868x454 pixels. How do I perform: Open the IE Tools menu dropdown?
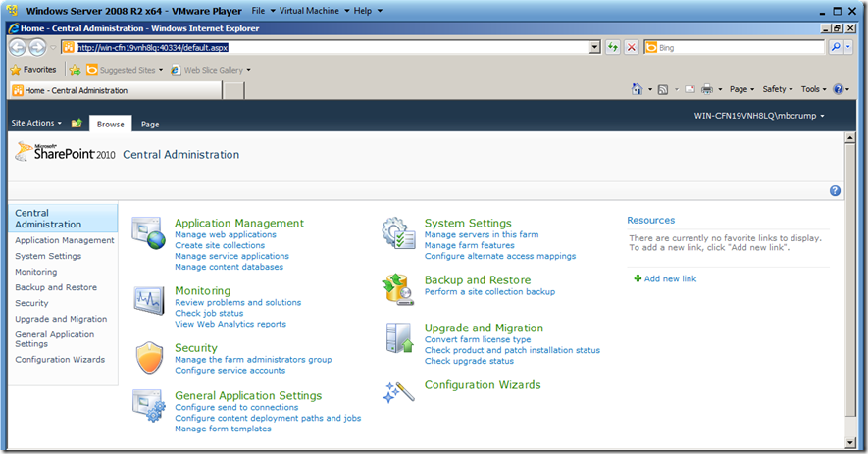tap(813, 89)
